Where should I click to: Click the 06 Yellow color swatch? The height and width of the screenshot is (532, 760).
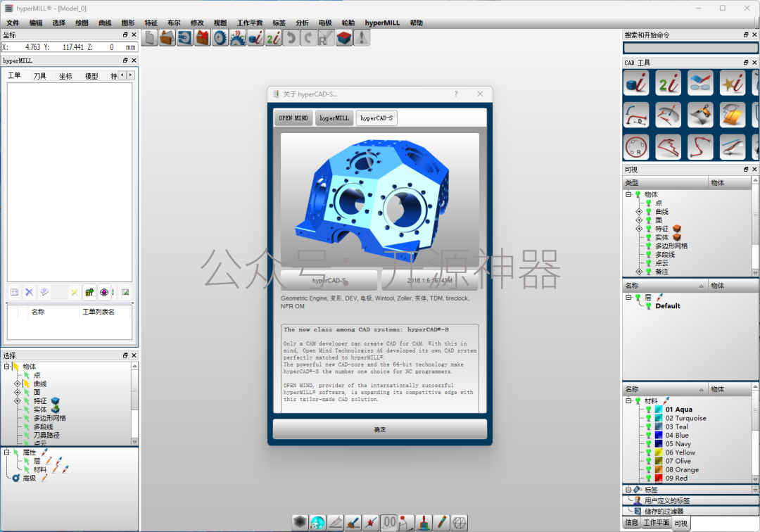(x=659, y=452)
